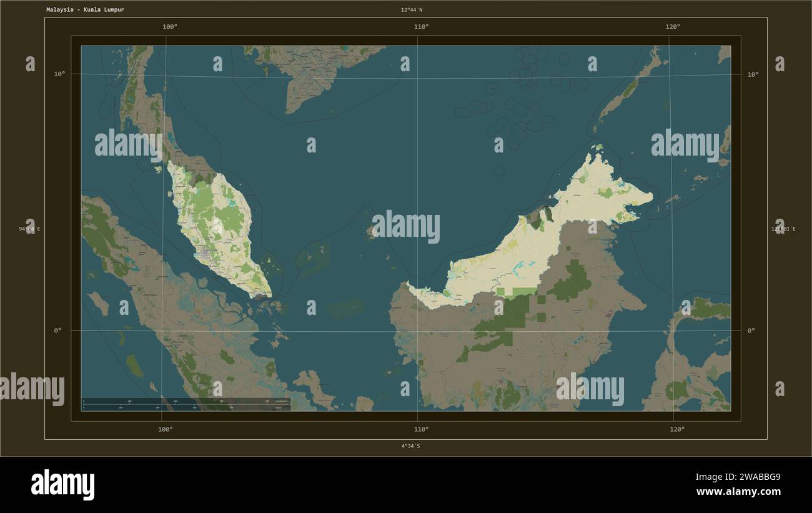
Task: Select the 10° latitude label left of map
Action: pyautogui.click(x=59, y=74)
